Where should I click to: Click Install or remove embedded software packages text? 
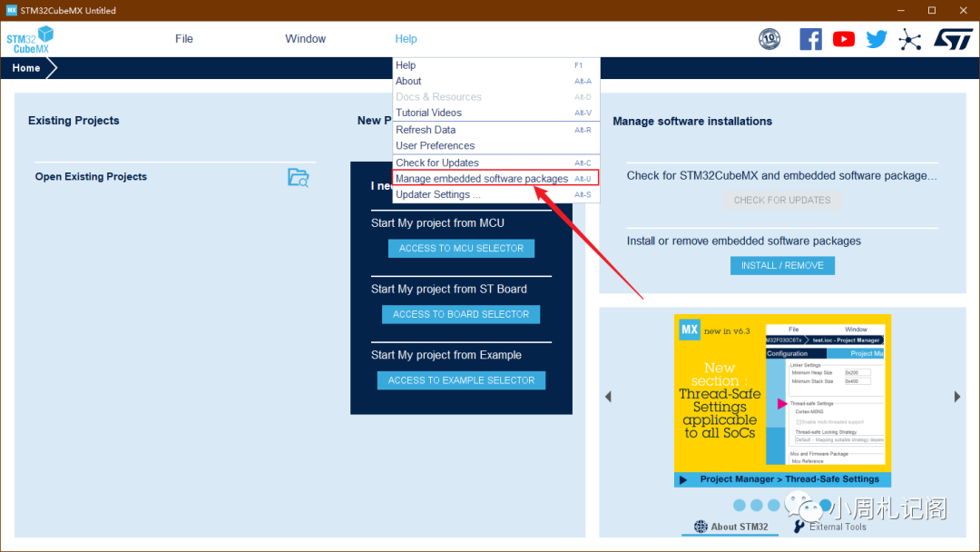coord(744,241)
